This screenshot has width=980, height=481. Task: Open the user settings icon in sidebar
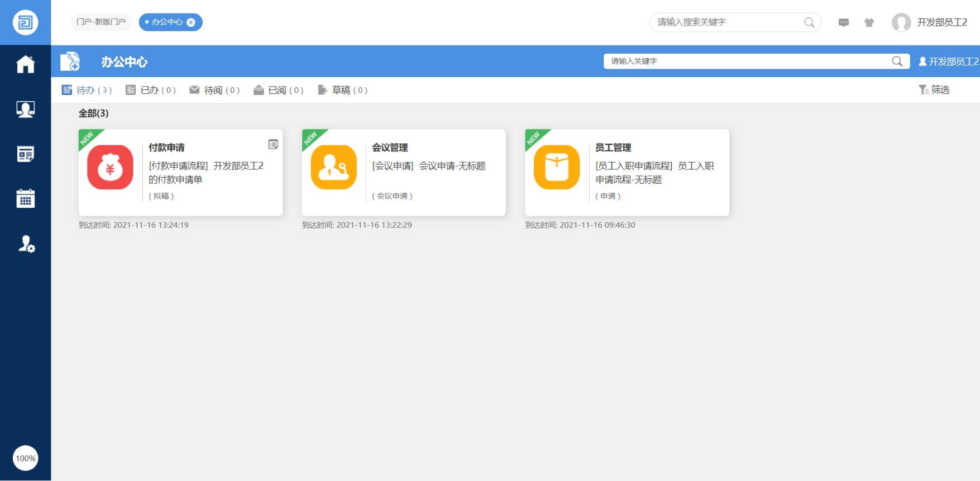click(26, 244)
